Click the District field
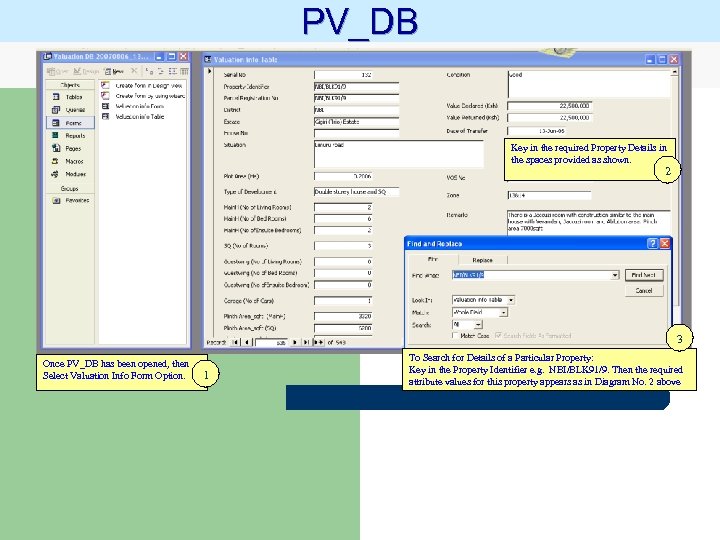Image resolution: width=720 pixels, height=540 pixels. pos(356,110)
